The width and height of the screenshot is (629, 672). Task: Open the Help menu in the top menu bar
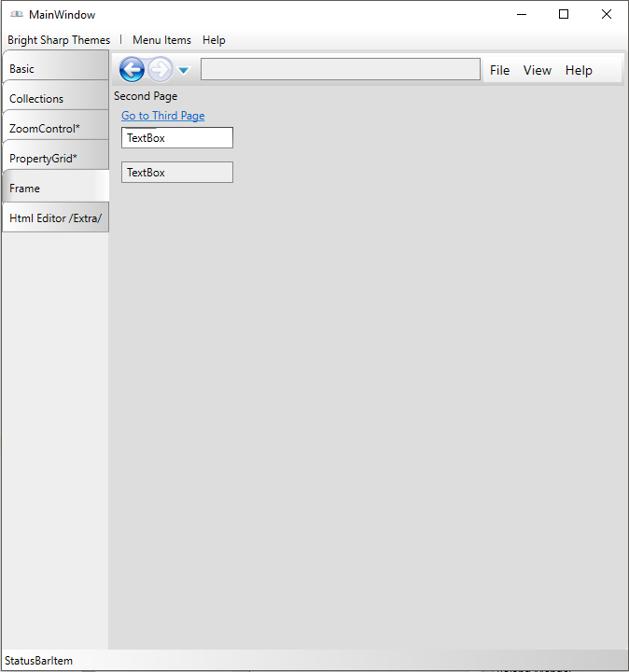[214, 40]
